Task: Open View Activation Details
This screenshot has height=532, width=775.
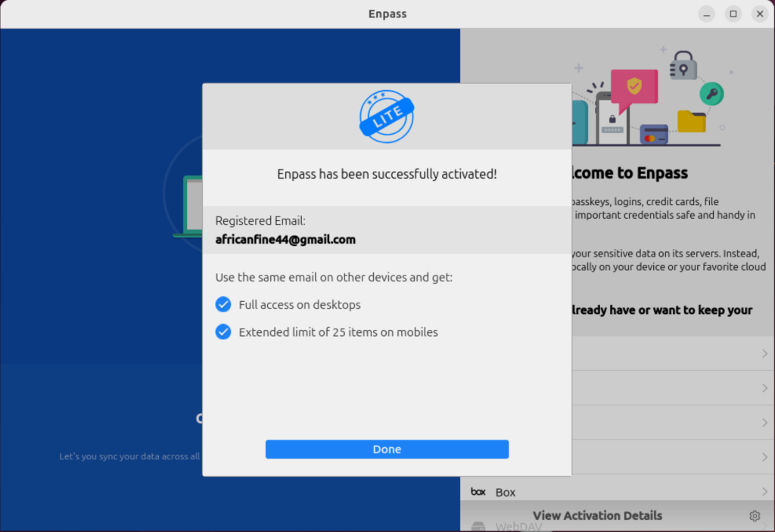Action: coord(597,515)
